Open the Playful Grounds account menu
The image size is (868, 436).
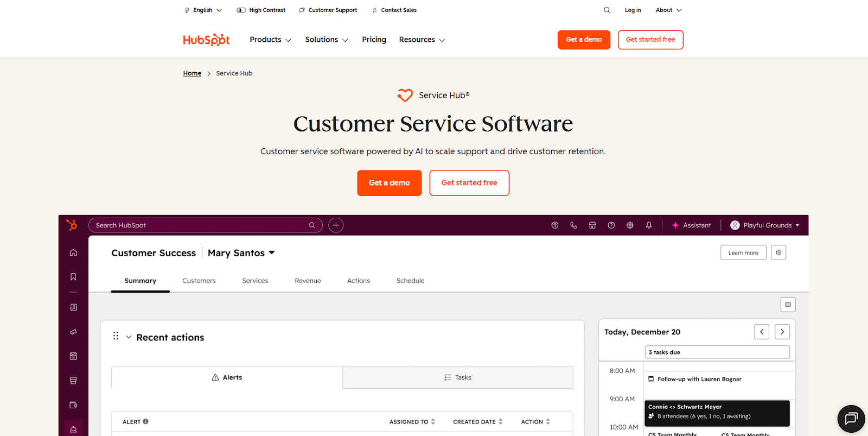coord(765,225)
